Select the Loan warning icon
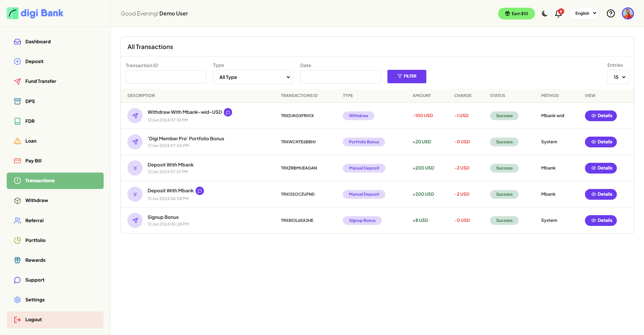Image resolution: width=644 pixels, height=335 pixels. click(17, 141)
